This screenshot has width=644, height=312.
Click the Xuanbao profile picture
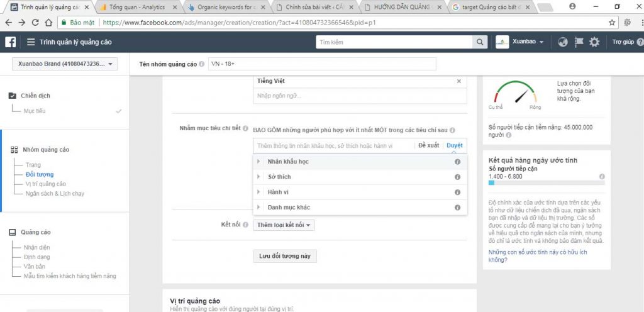click(502, 42)
